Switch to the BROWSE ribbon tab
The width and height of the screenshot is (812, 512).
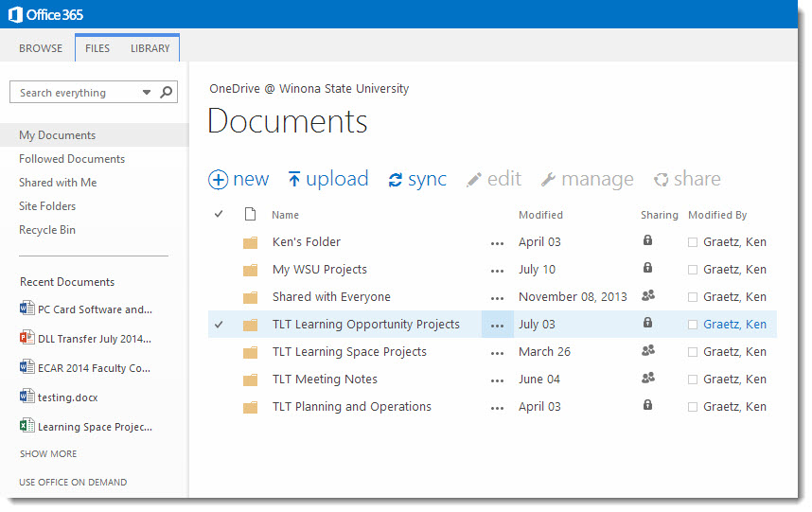point(41,48)
